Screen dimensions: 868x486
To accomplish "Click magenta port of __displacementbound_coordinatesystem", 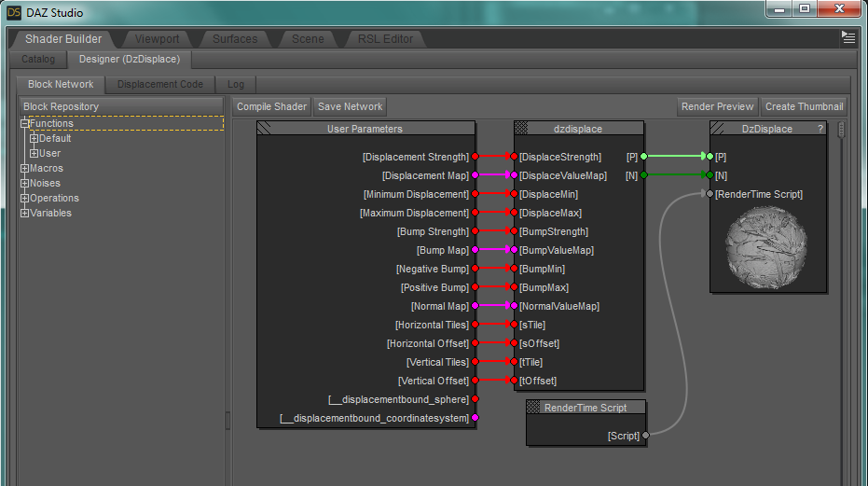I will 475,418.
